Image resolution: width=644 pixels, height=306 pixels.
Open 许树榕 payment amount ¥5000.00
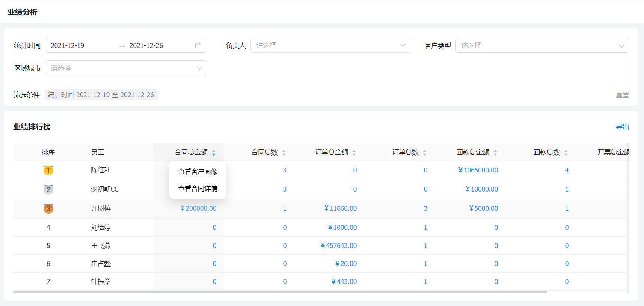coord(484,208)
